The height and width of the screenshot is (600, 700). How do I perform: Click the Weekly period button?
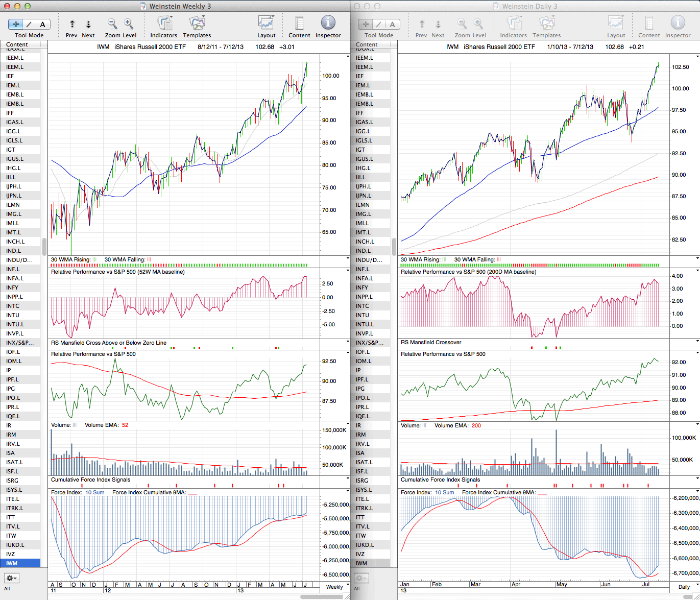pos(334,587)
